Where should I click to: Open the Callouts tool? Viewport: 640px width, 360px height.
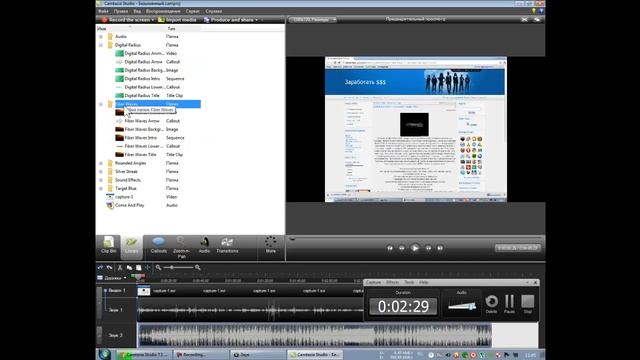click(158, 246)
